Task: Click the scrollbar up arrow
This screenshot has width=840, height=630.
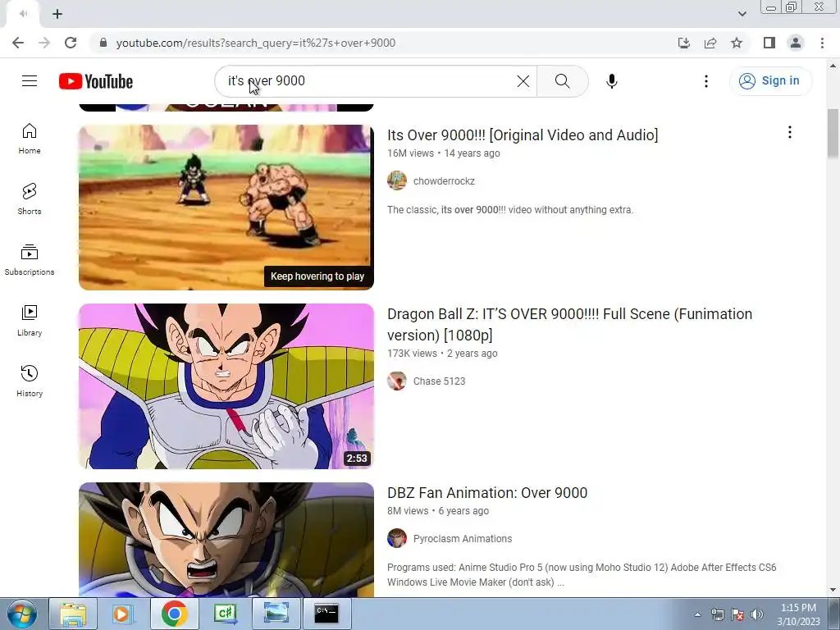Action: point(833,66)
